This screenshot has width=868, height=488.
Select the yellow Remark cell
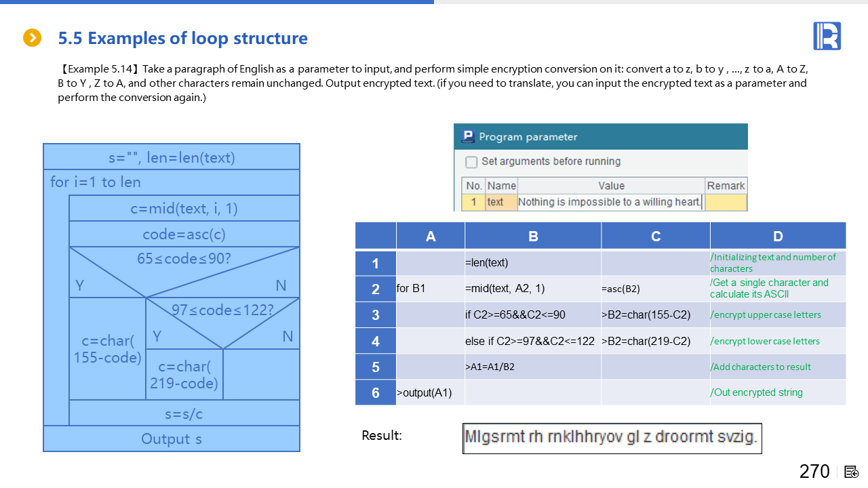click(726, 202)
